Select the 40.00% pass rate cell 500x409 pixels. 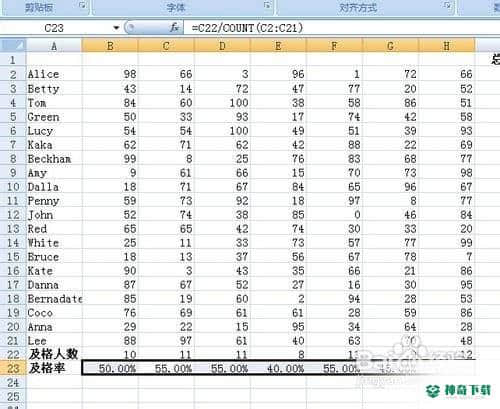pyautogui.click(x=278, y=368)
